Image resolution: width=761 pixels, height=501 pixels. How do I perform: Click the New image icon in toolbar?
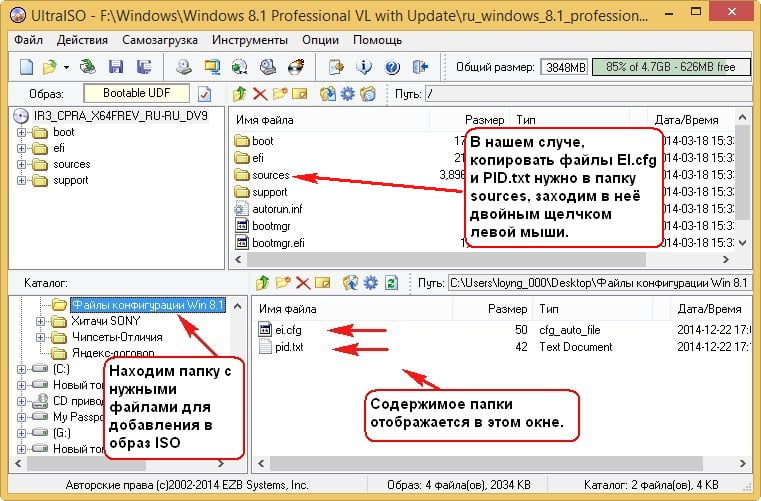pos(28,67)
